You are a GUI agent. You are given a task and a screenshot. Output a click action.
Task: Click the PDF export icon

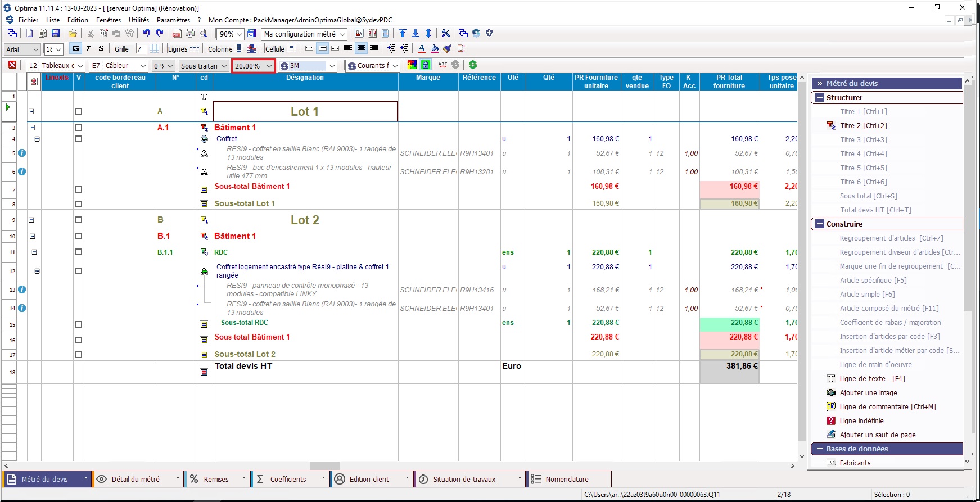(x=177, y=34)
